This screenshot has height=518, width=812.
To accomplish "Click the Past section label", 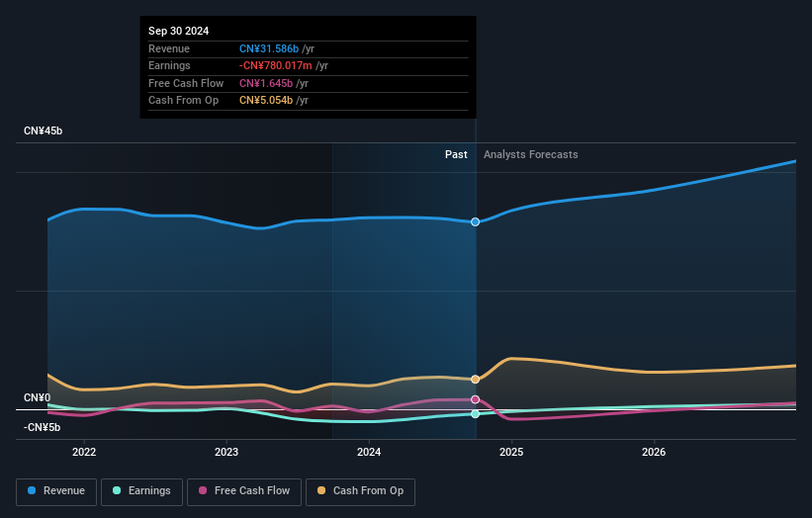I will (456, 154).
